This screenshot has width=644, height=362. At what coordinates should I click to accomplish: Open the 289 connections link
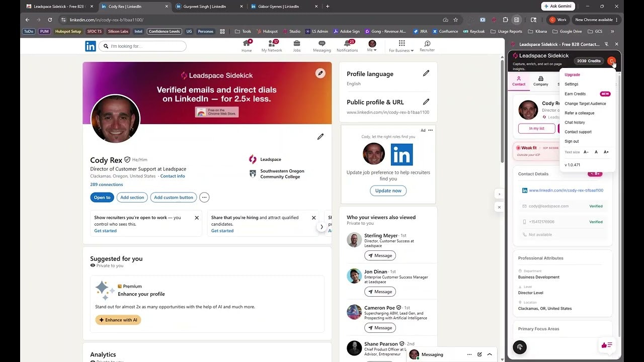pos(107,185)
